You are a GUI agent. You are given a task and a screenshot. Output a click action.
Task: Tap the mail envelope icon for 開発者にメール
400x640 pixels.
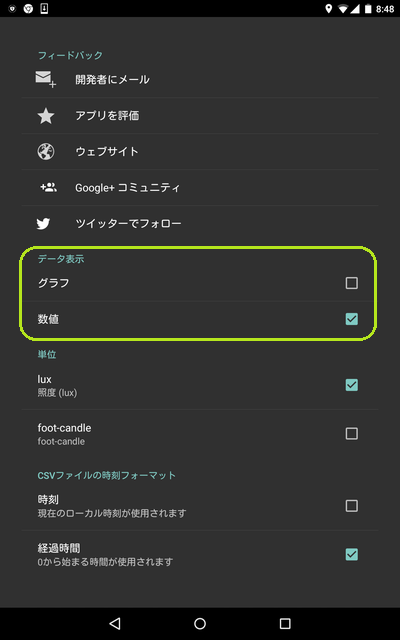[x=45, y=79]
